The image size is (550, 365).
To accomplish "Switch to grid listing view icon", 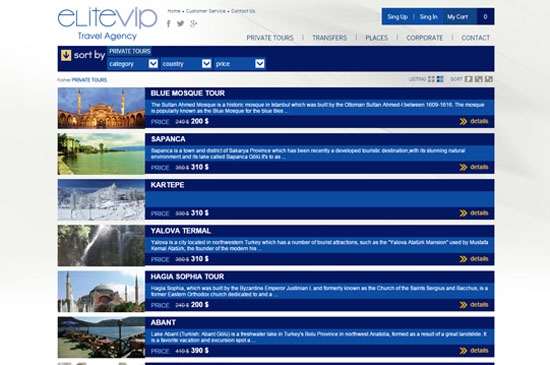I will [x=431, y=79].
